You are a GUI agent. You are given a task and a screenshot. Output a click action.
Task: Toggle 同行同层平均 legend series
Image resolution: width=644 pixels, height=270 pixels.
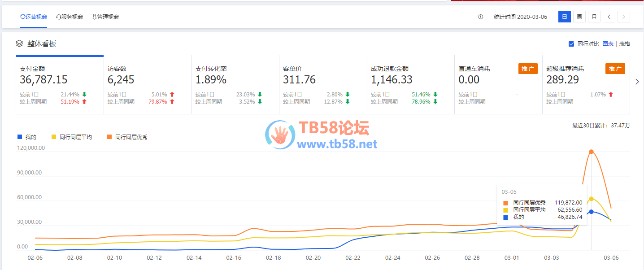(55, 137)
